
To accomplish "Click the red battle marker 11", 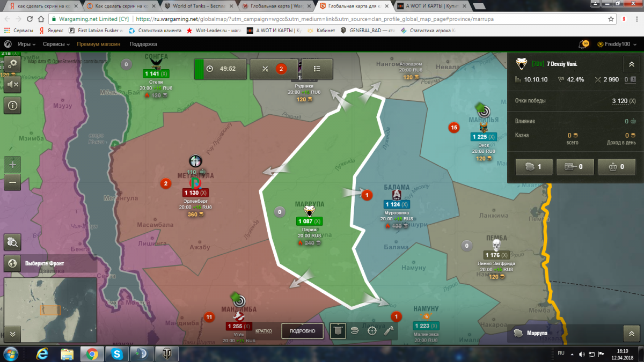I will 209,317.
